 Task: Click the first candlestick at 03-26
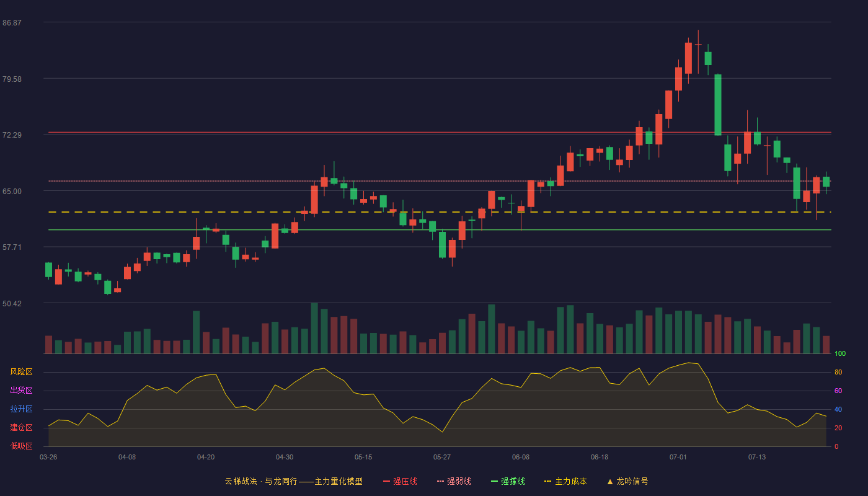click(48, 270)
